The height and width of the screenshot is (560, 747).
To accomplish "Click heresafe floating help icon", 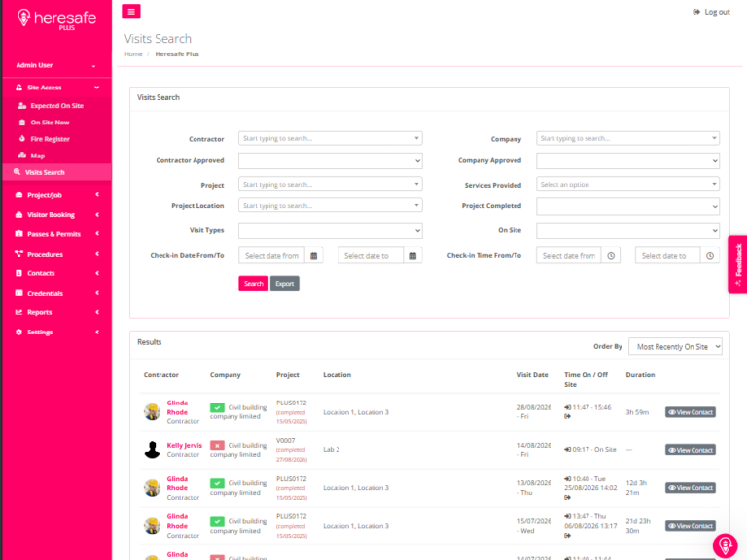I will [725, 545].
